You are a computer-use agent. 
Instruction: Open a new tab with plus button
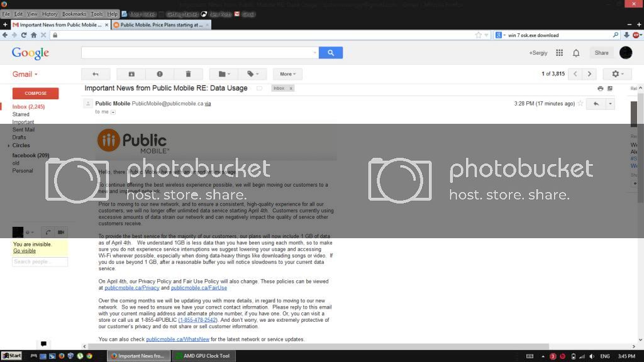pos(5,25)
